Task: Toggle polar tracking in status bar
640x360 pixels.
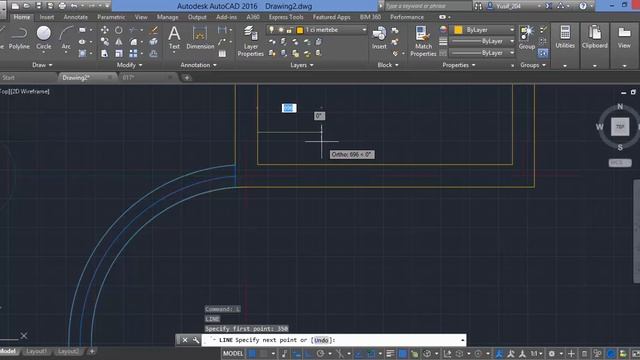Action: pos(321,353)
